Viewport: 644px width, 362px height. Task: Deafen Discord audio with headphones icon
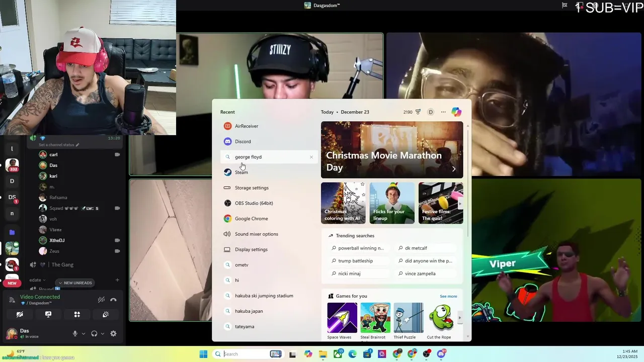click(94, 333)
